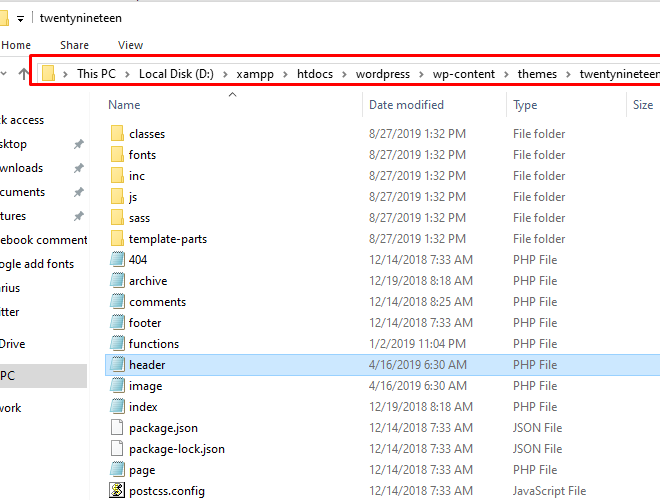Select the inc folder icon

coord(117,176)
